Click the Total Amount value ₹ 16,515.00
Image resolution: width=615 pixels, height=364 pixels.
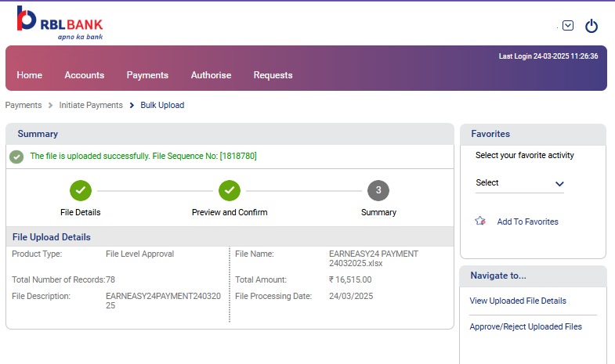tap(350, 279)
